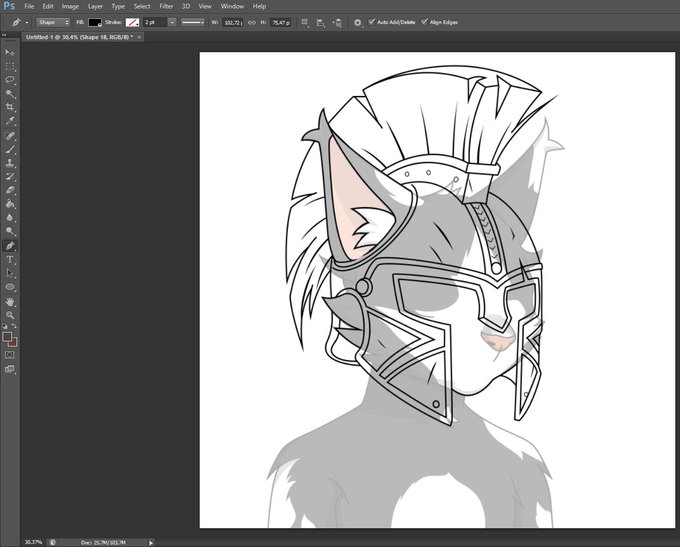Viewport: 680px width, 547px height.
Task: Toggle Quick Mask mode
Action: tap(10, 355)
